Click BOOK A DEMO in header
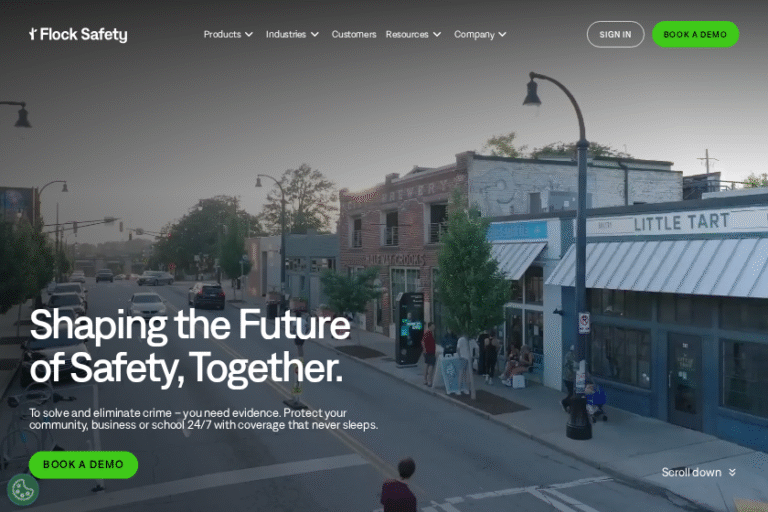Image resolution: width=768 pixels, height=512 pixels. 695,34
